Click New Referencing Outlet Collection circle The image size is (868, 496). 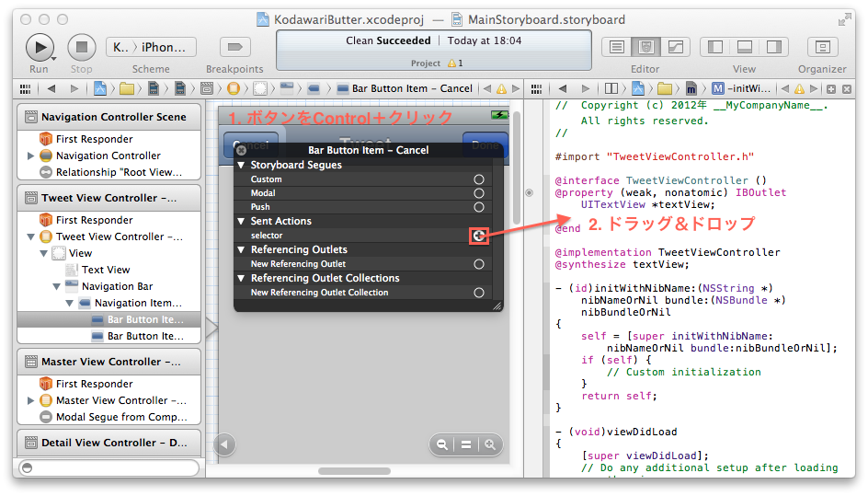tap(479, 293)
